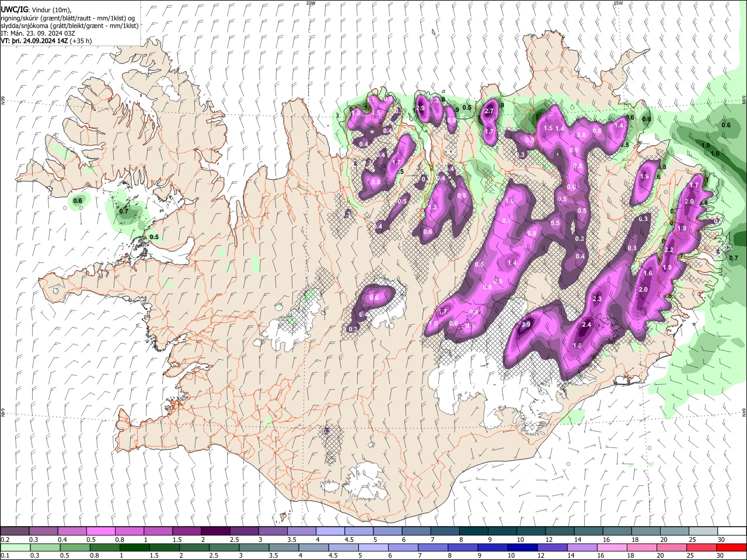Select the 2.7 snowfall value near north coast
The image size is (747, 560).
click(x=490, y=111)
